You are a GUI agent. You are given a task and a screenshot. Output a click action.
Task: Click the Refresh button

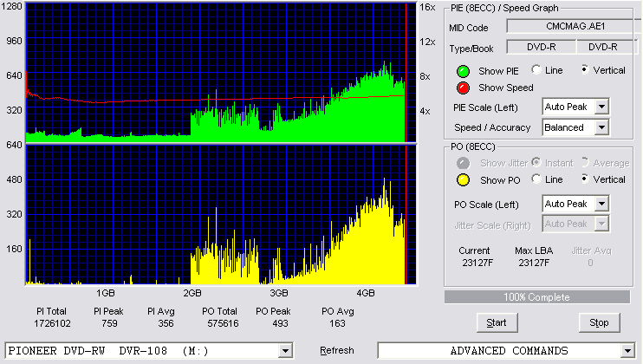(x=337, y=350)
